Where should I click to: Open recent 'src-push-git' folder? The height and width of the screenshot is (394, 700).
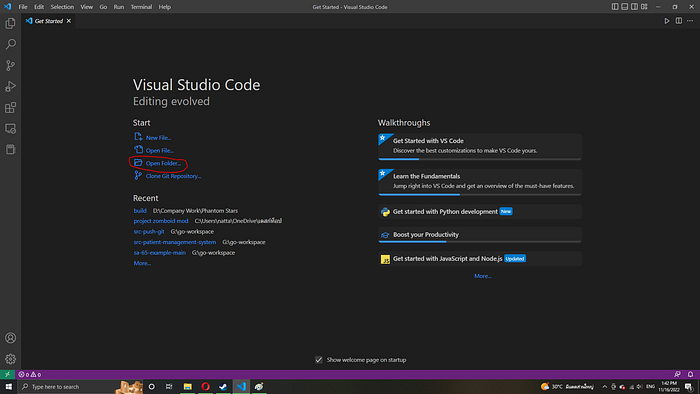149,232
